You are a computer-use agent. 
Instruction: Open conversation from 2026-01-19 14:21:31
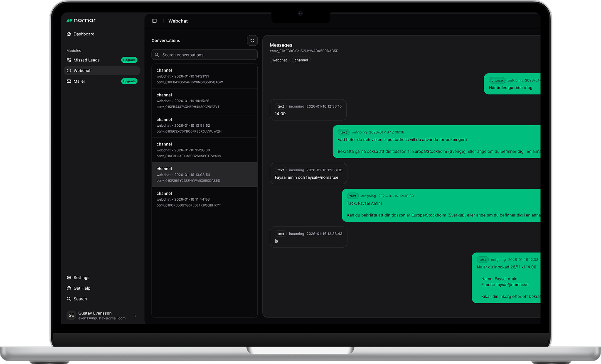click(x=204, y=76)
